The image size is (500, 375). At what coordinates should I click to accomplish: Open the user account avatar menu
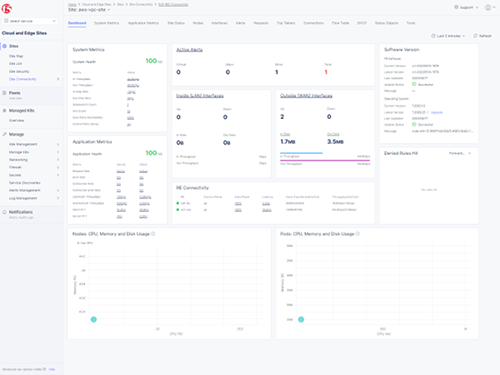(488, 7)
